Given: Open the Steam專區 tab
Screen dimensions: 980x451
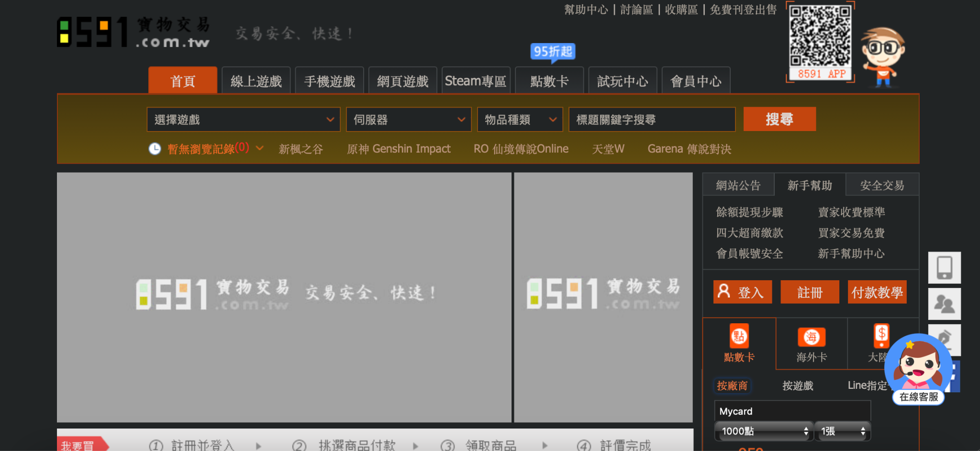Looking at the screenshot, I should (x=476, y=80).
